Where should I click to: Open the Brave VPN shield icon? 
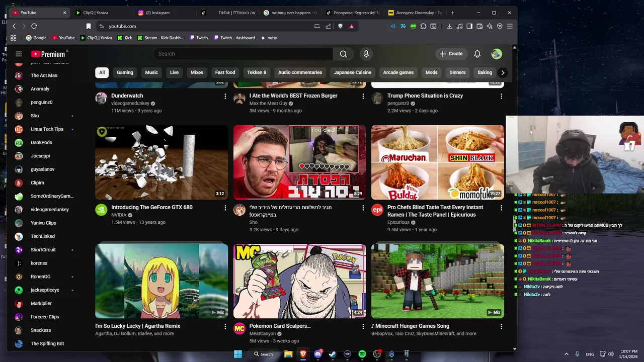point(500,26)
